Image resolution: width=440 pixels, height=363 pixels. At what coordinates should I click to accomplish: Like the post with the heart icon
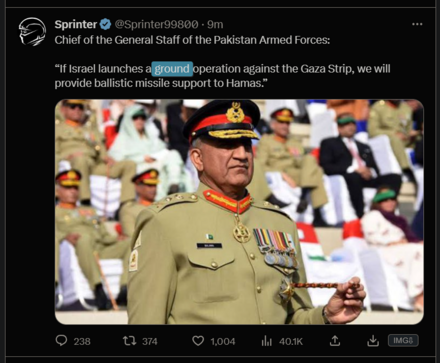point(198,341)
